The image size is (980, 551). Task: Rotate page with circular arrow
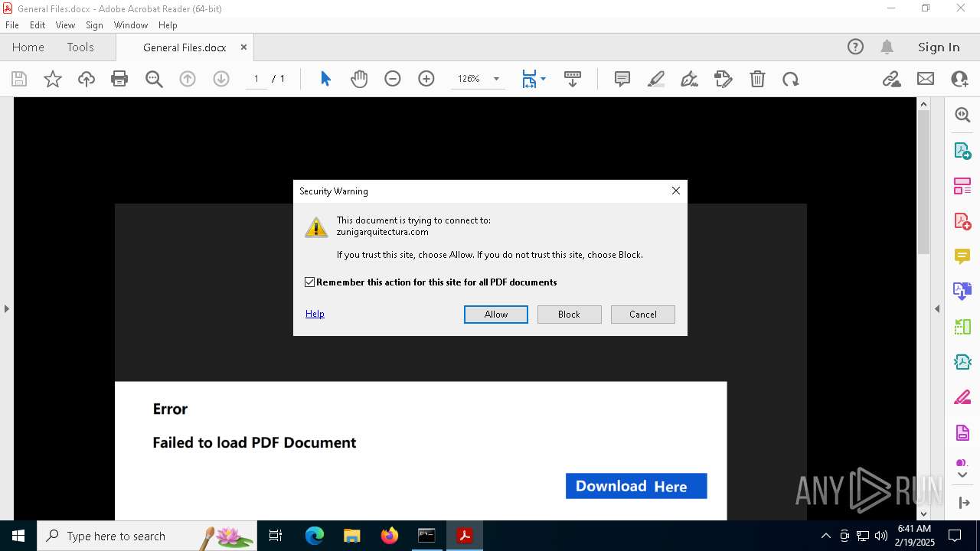(791, 79)
